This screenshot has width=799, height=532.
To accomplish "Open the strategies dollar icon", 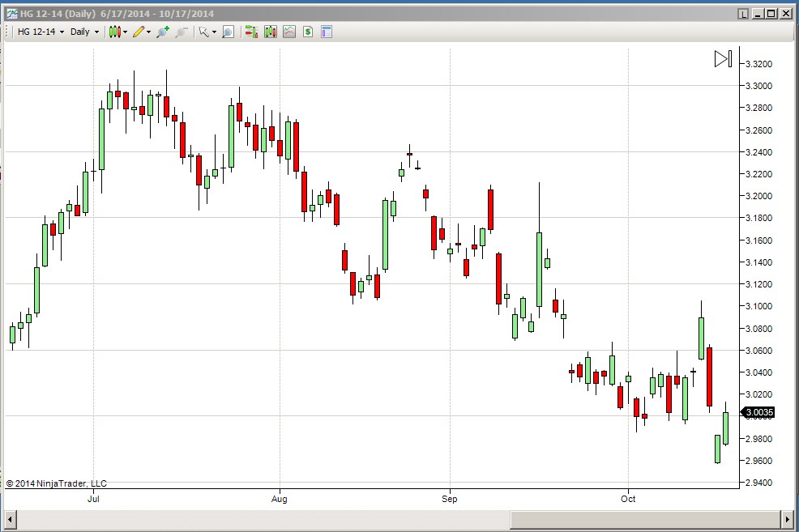I will pyautogui.click(x=308, y=32).
